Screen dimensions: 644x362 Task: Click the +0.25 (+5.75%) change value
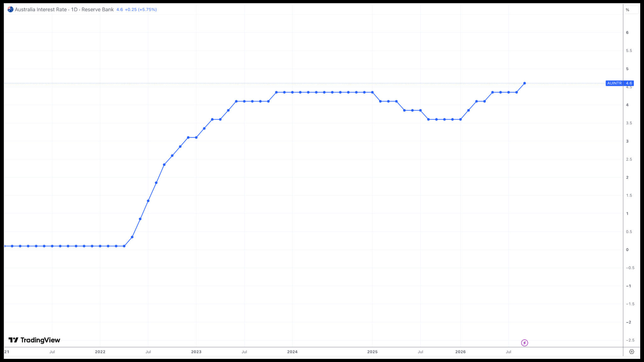(x=141, y=9)
